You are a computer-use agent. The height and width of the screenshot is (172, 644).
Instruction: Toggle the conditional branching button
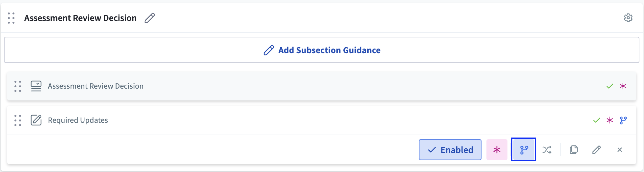point(524,150)
